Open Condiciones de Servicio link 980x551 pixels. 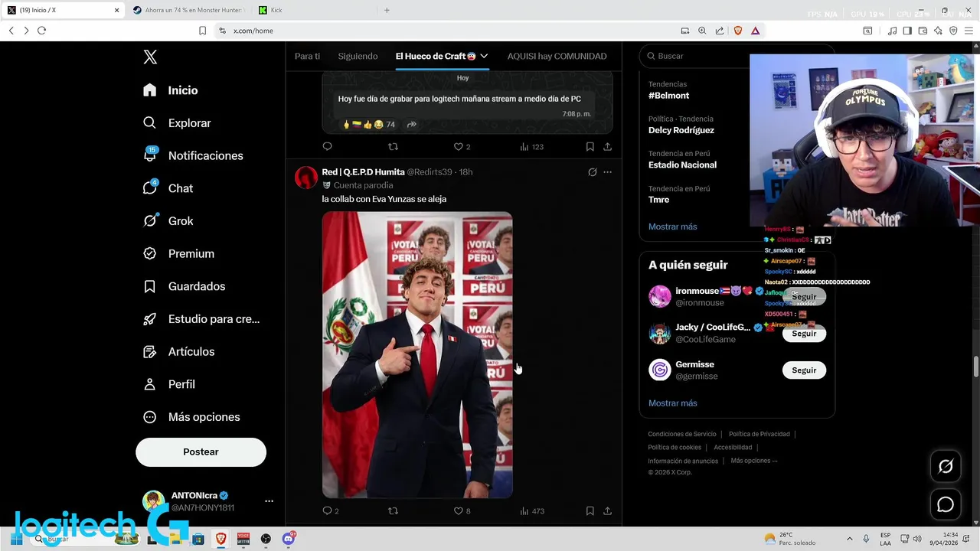click(x=682, y=434)
